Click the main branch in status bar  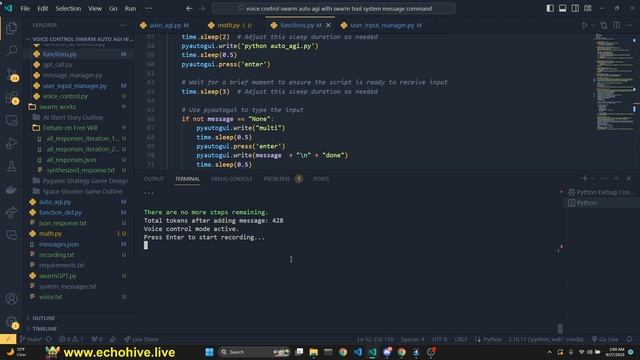pos(31,339)
